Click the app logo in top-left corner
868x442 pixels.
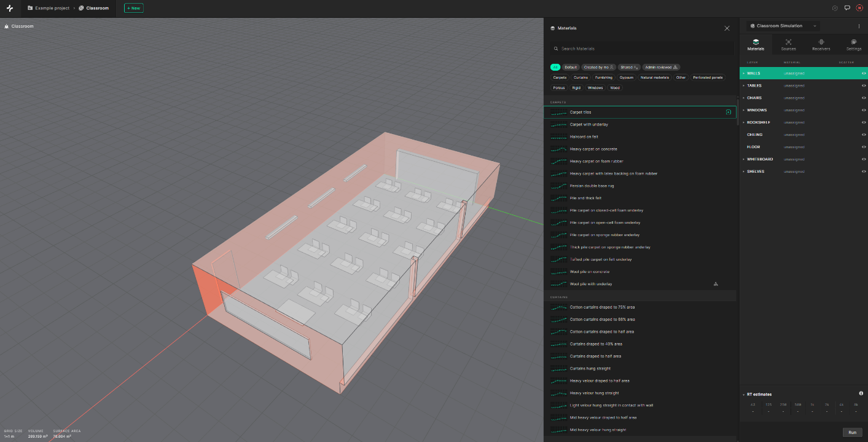coord(9,8)
